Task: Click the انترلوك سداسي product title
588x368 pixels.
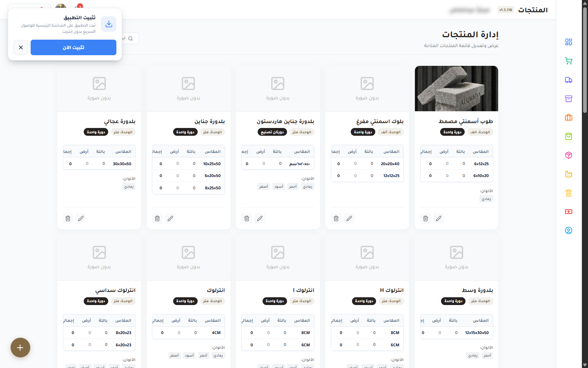Action: (115, 290)
